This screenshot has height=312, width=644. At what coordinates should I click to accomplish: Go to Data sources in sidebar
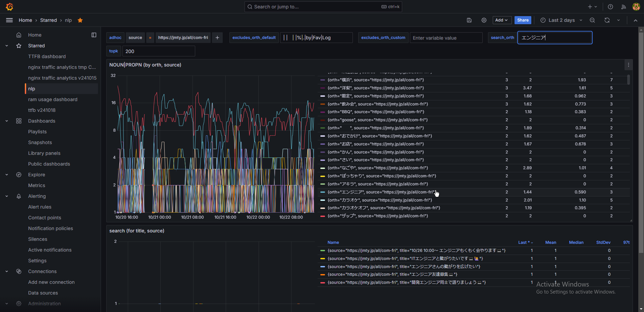43,293
